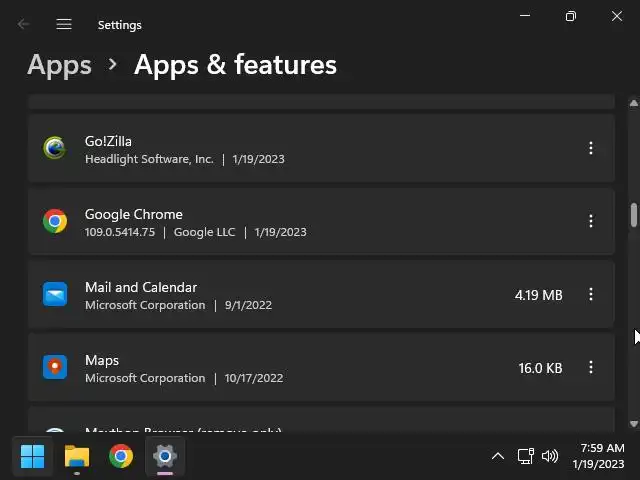Open more options for Go!Zilla
The width and height of the screenshot is (640, 480).
coord(591,148)
